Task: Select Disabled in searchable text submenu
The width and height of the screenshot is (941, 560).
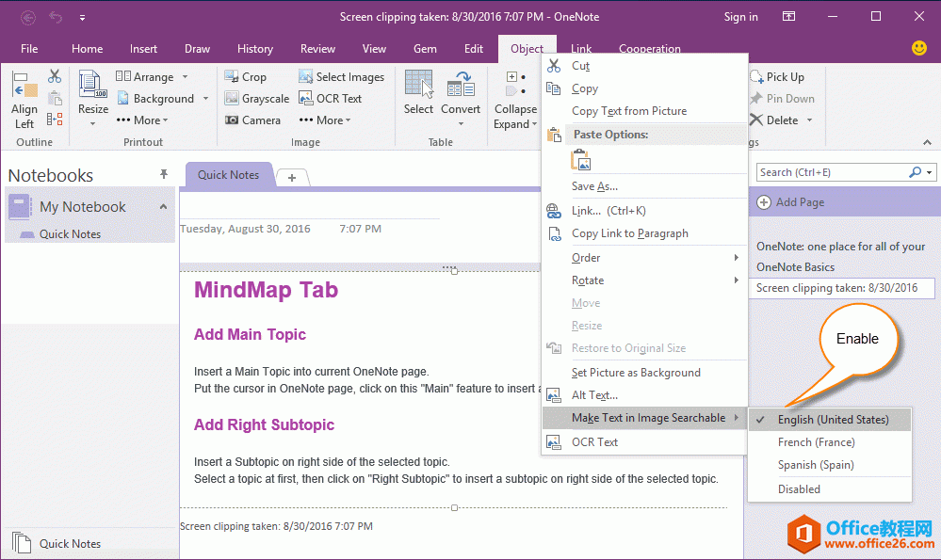Action: (799, 489)
